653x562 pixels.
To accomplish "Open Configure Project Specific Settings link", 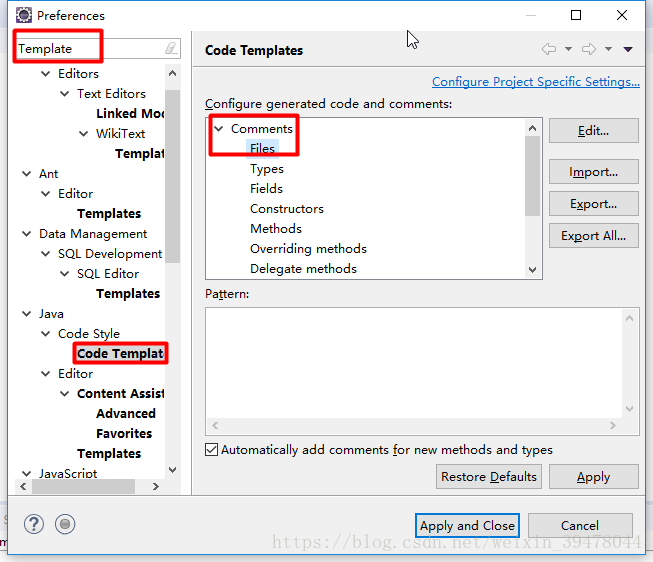I will [x=536, y=82].
